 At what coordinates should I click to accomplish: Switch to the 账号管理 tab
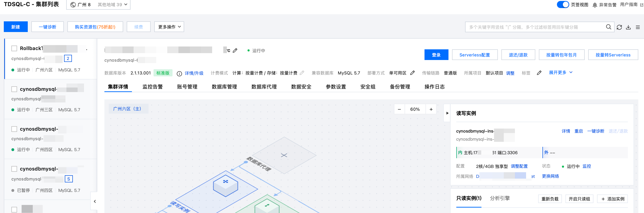point(187,87)
